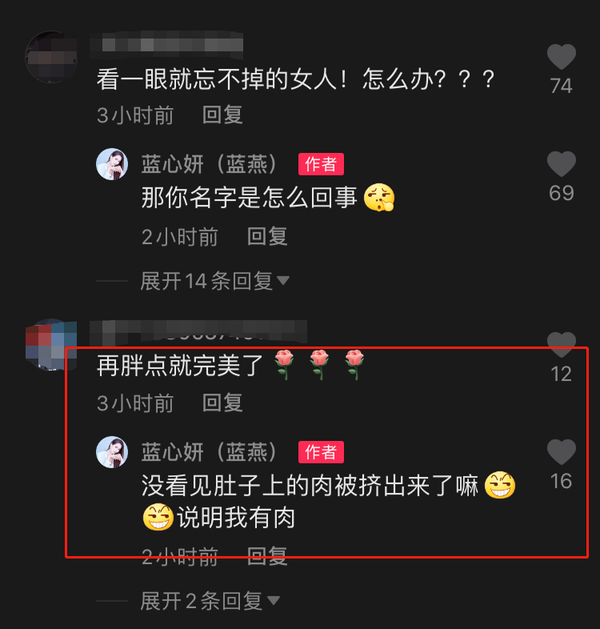Open second commenter's pixelated avatar
This screenshot has height=629, width=600.
(x=51, y=345)
